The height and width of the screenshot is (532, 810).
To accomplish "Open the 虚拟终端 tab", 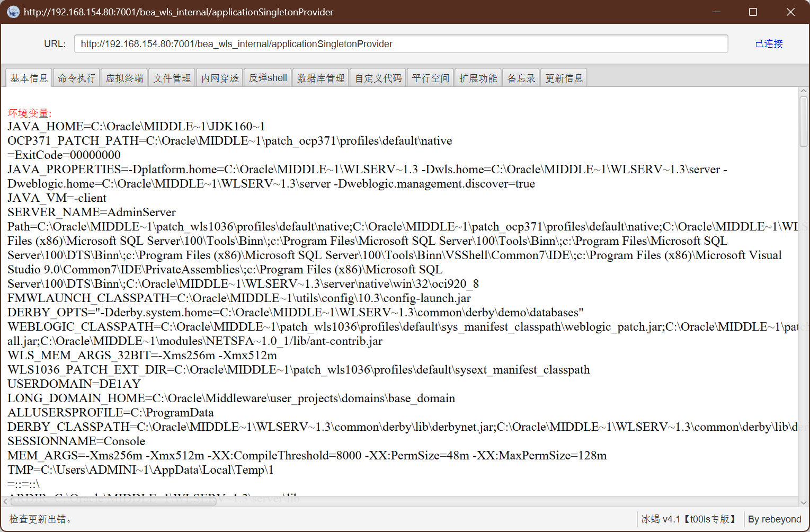I will tap(124, 78).
